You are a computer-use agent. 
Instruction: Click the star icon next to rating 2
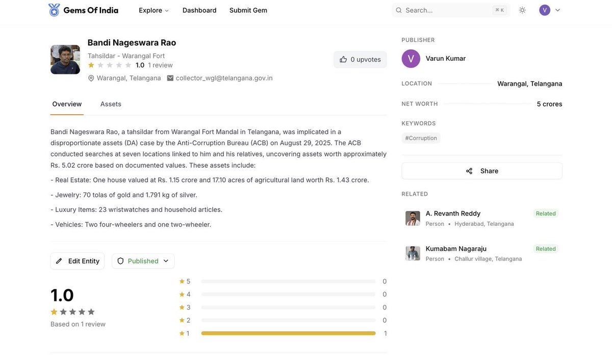(x=182, y=320)
